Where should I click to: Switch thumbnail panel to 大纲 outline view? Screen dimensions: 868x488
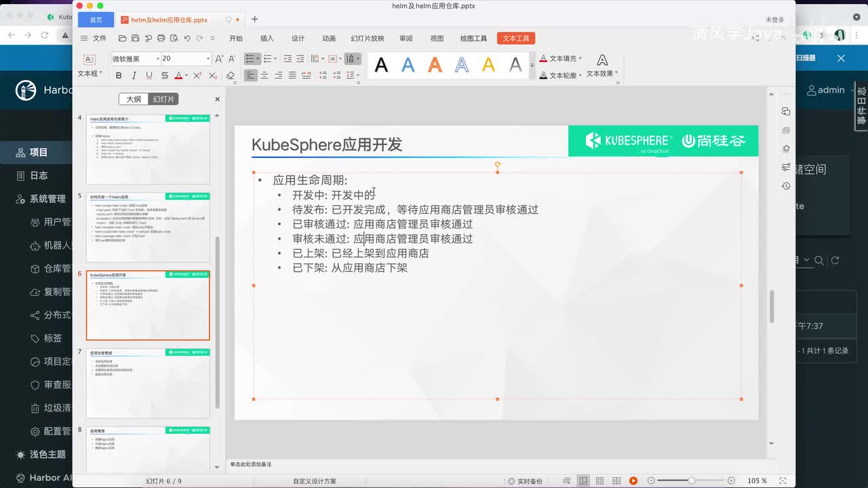(x=134, y=99)
